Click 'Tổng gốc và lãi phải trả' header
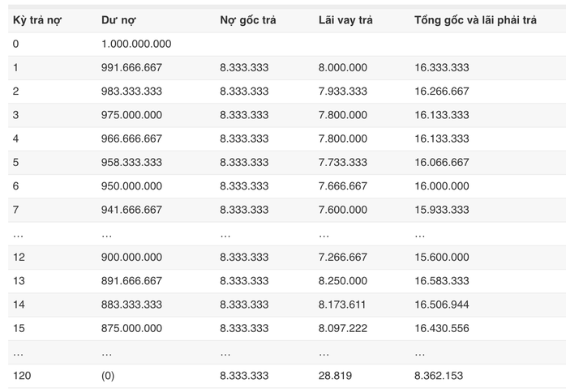 click(x=475, y=20)
